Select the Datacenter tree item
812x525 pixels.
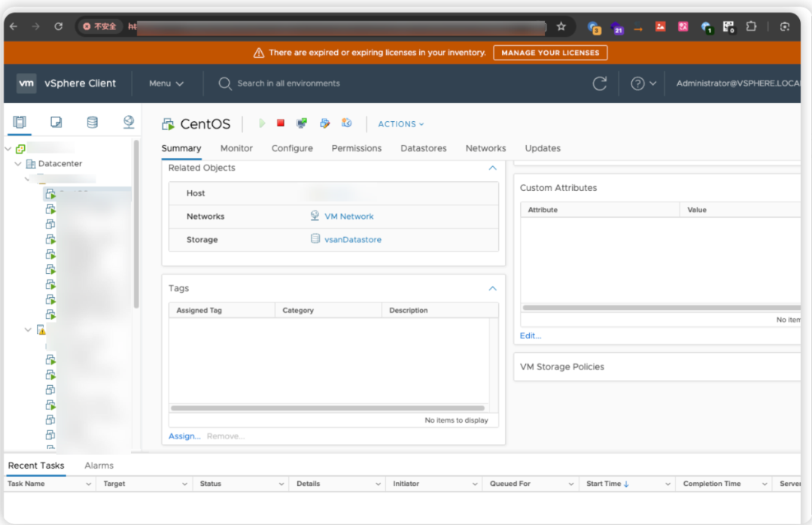60,164
